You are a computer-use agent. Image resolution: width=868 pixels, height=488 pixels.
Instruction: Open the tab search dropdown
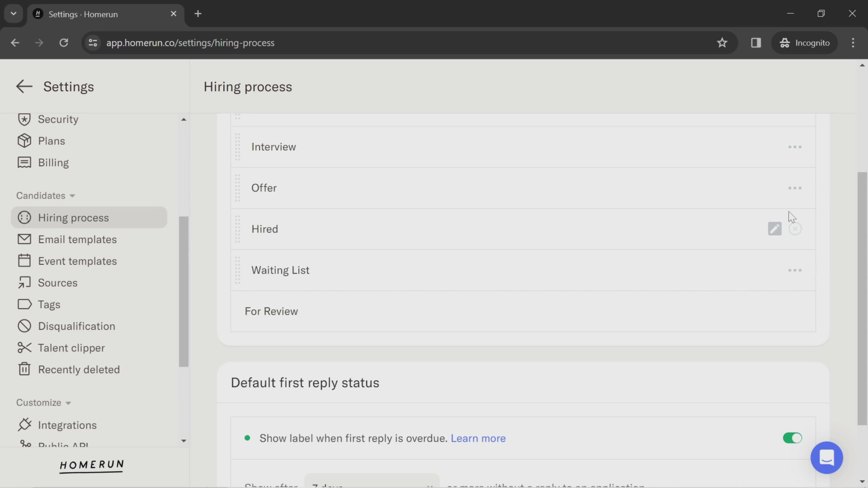pyautogui.click(x=14, y=14)
